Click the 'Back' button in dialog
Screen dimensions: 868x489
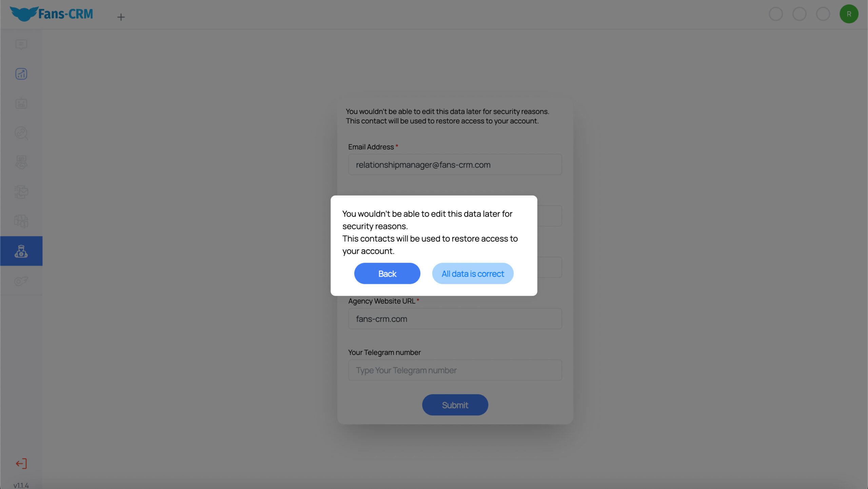pos(387,273)
